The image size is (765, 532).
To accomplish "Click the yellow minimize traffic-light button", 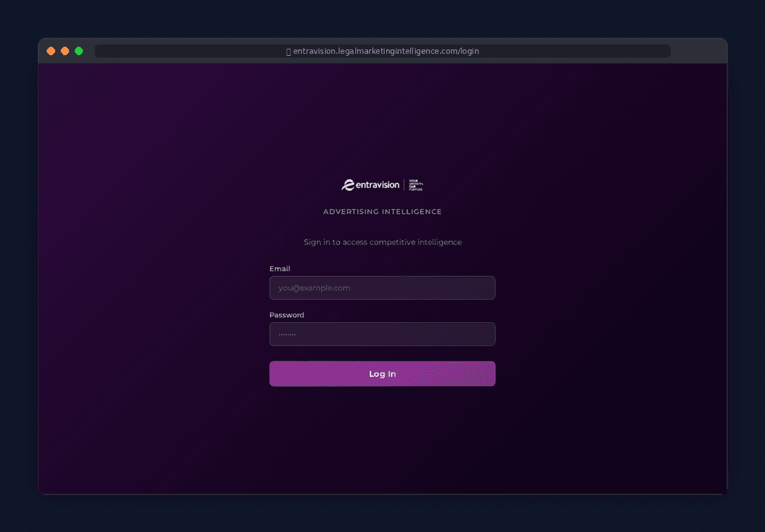I will [64, 51].
